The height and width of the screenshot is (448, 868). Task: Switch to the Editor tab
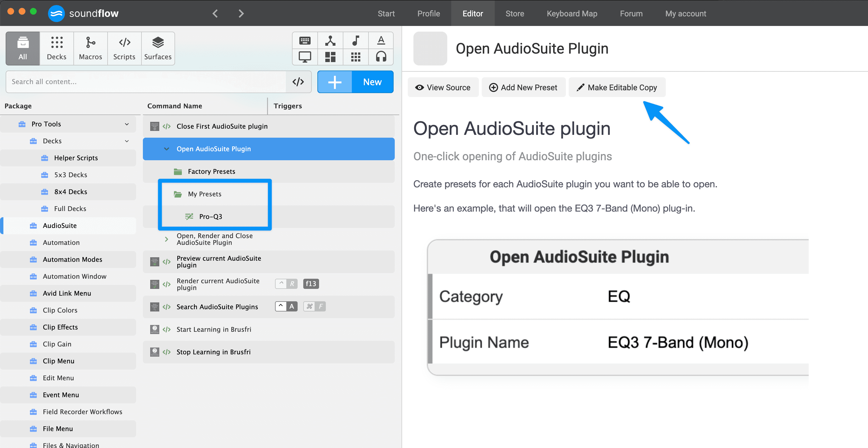click(x=472, y=14)
